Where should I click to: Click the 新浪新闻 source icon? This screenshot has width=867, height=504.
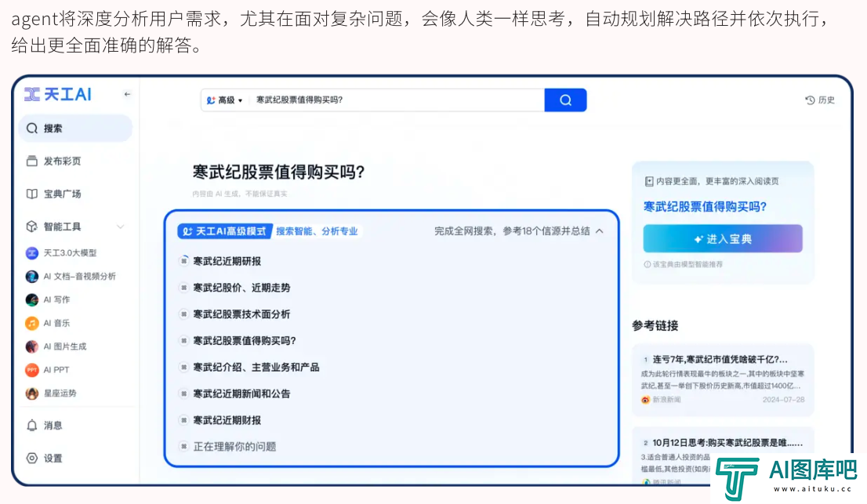click(645, 400)
